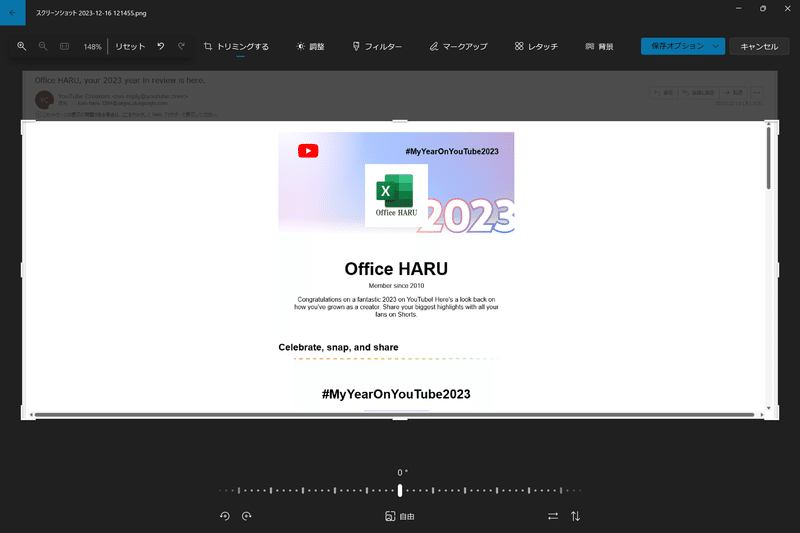The width and height of the screenshot is (800, 533).
Task: Click the scroll left arrow in the image
Action: click(31, 415)
